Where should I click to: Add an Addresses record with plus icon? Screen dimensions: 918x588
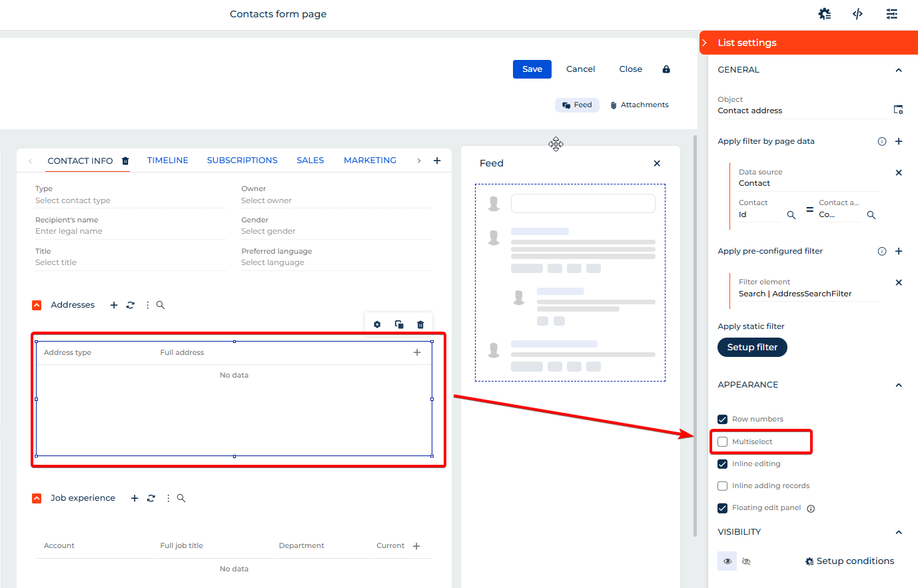tap(114, 305)
